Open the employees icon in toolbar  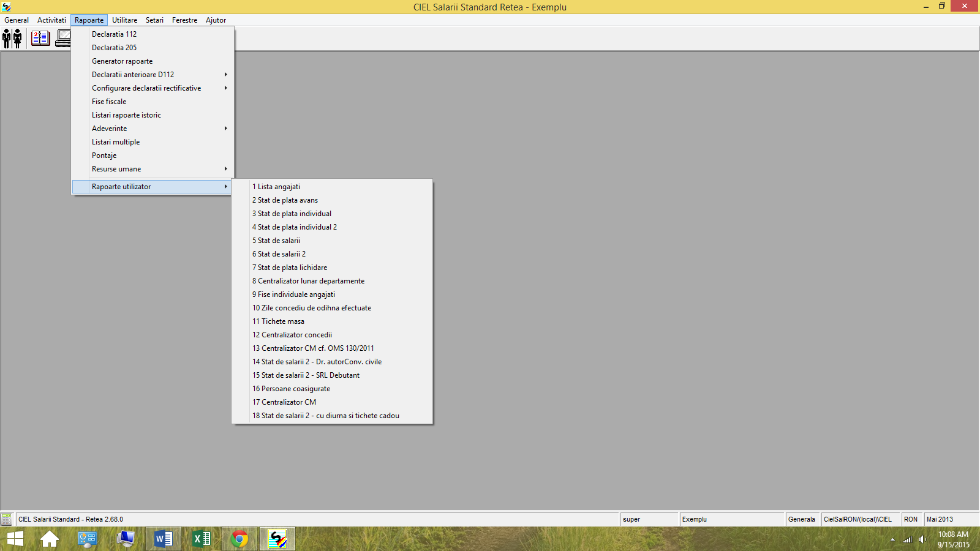[x=12, y=39]
